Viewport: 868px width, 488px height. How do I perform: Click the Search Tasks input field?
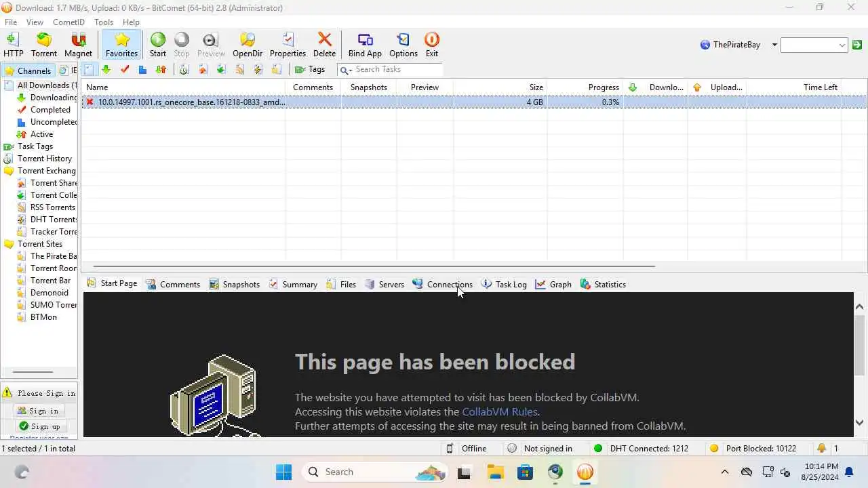pyautogui.click(x=398, y=69)
